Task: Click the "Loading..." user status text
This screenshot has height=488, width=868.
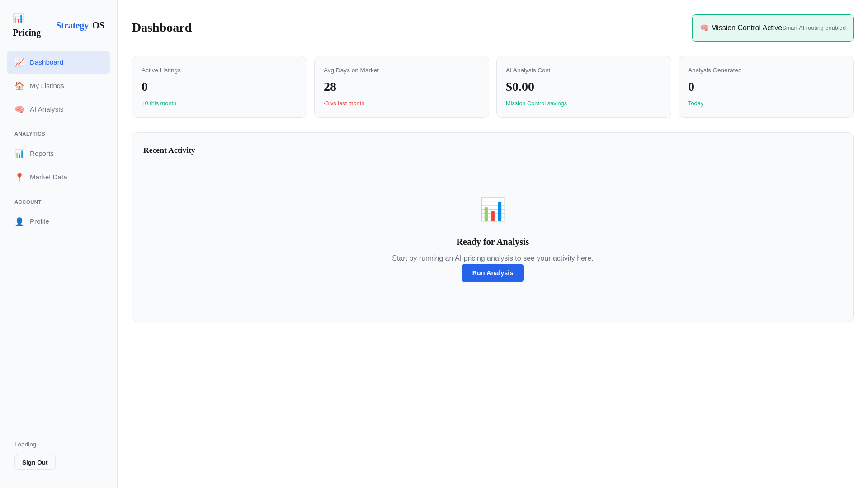Action: [28, 445]
